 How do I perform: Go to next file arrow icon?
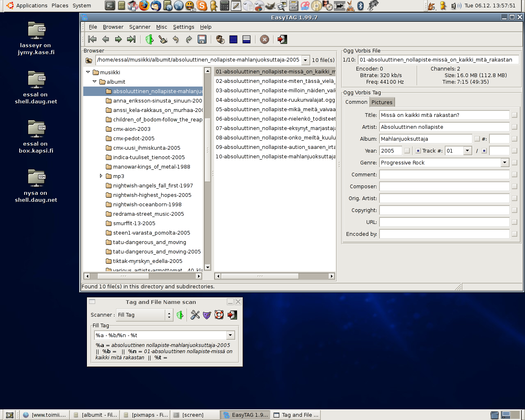point(119,39)
